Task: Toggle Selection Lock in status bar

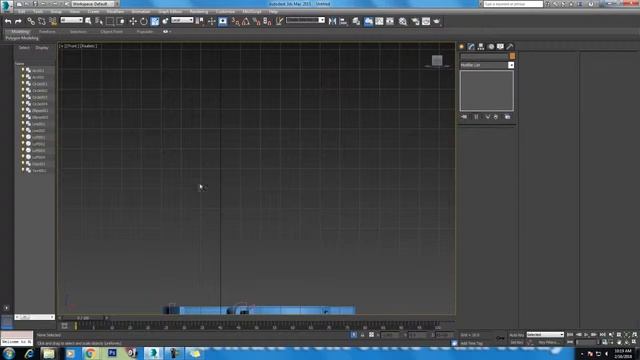Action: [362, 335]
